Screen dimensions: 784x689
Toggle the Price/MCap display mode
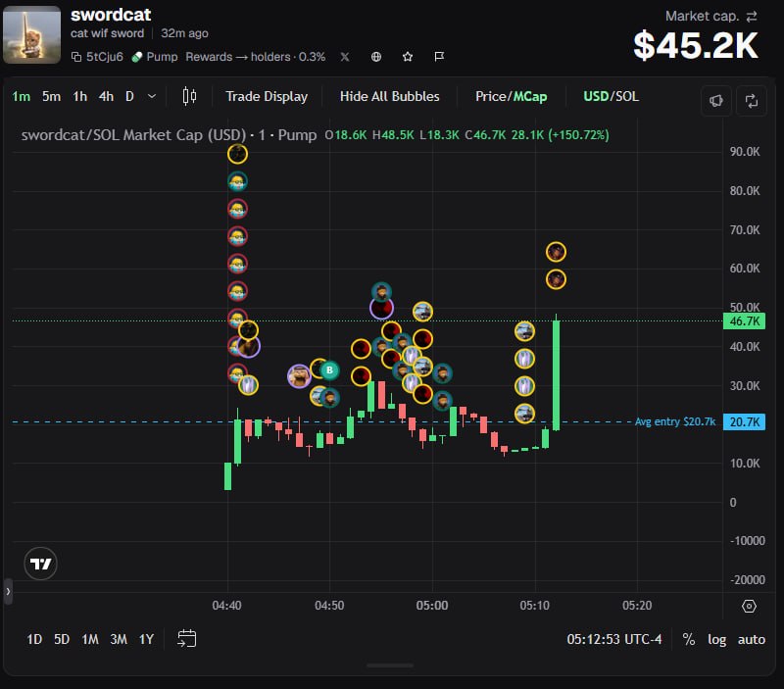(x=511, y=96)
